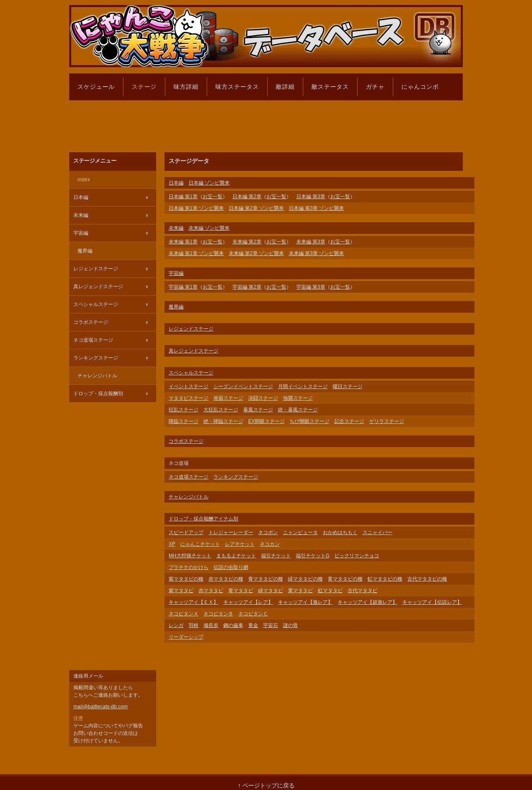The height and width of the screenshot is (790, 532).
Task: Click ページトップに戻る at the footer
Action: tap(266, 785)
